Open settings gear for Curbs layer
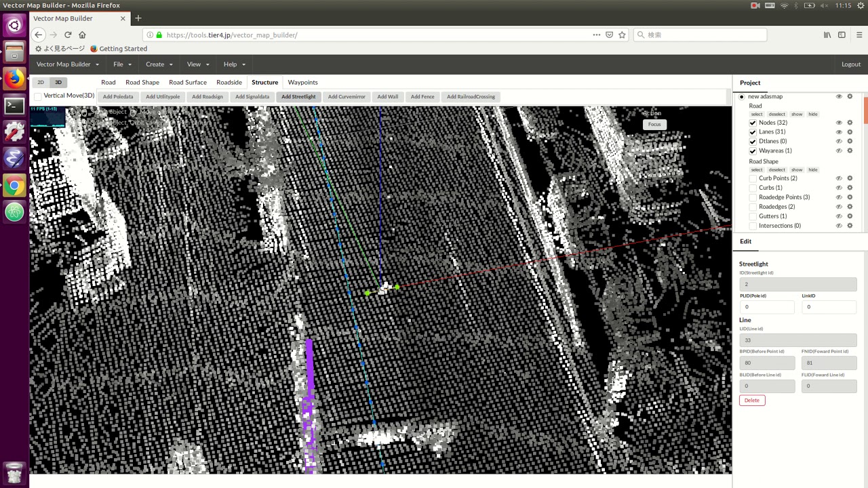 click(850, 188)
